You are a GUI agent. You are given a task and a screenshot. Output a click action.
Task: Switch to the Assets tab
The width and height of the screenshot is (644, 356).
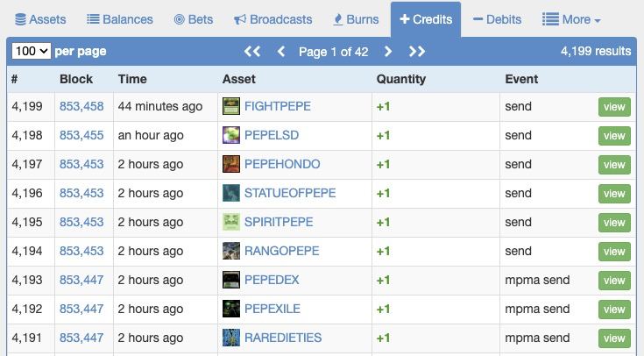point(40,19)
